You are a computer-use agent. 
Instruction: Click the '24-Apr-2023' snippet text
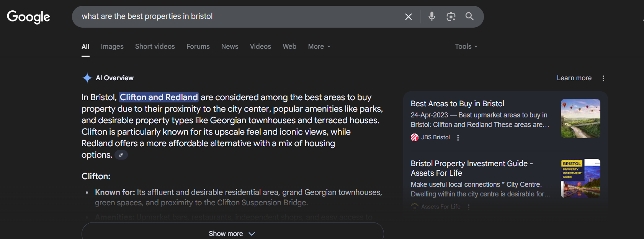[429, 115]
